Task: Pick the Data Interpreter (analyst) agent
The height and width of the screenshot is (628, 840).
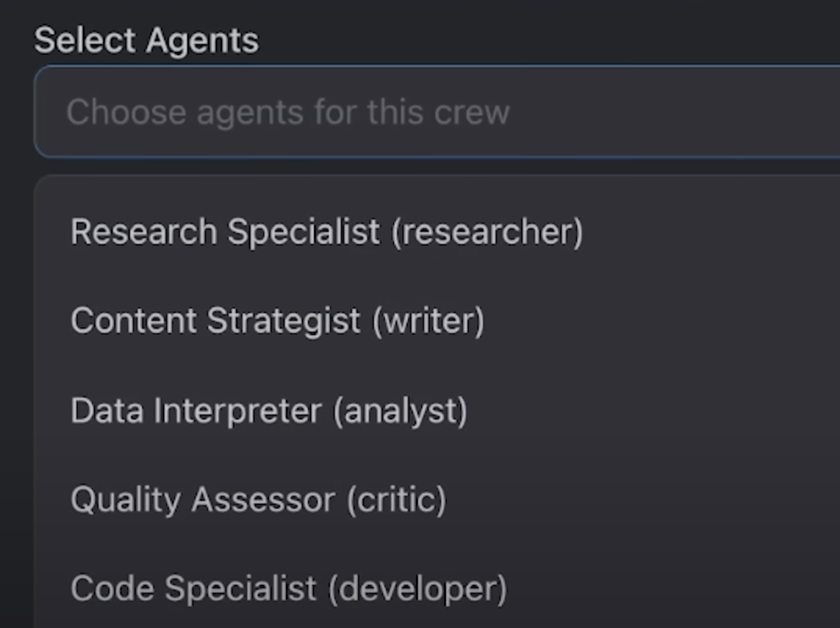Action: click(x=269, y=410)
